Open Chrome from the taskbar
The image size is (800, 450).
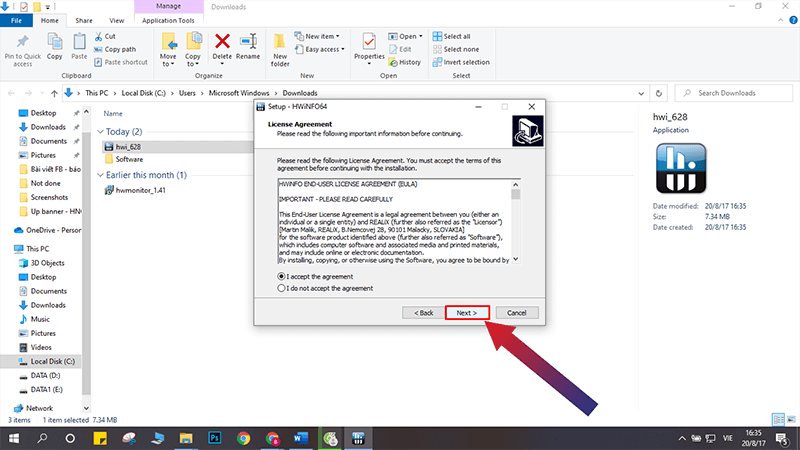click(243, 438)
